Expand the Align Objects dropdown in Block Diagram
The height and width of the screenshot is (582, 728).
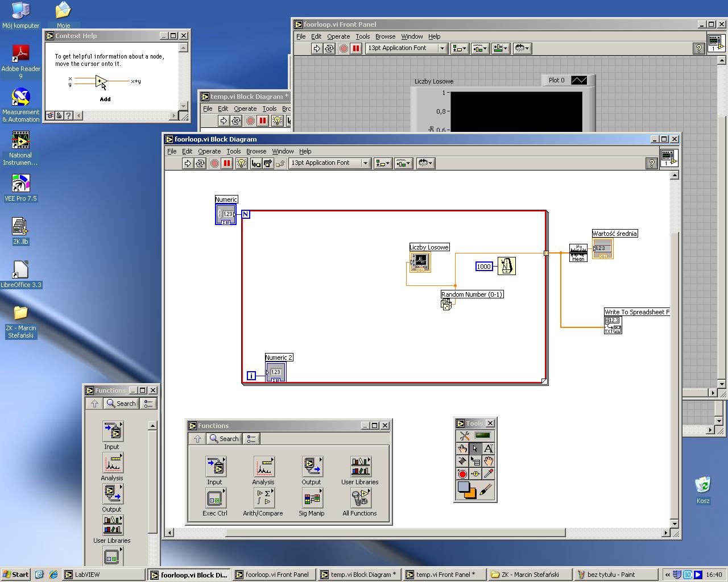(383, 164)
